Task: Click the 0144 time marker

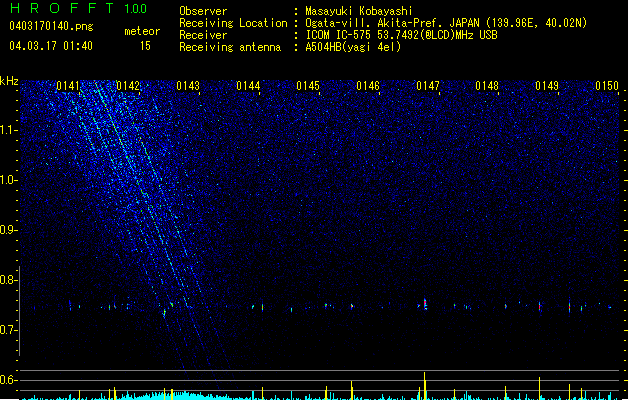Action: pyautogui.click(x=248, y=86)
